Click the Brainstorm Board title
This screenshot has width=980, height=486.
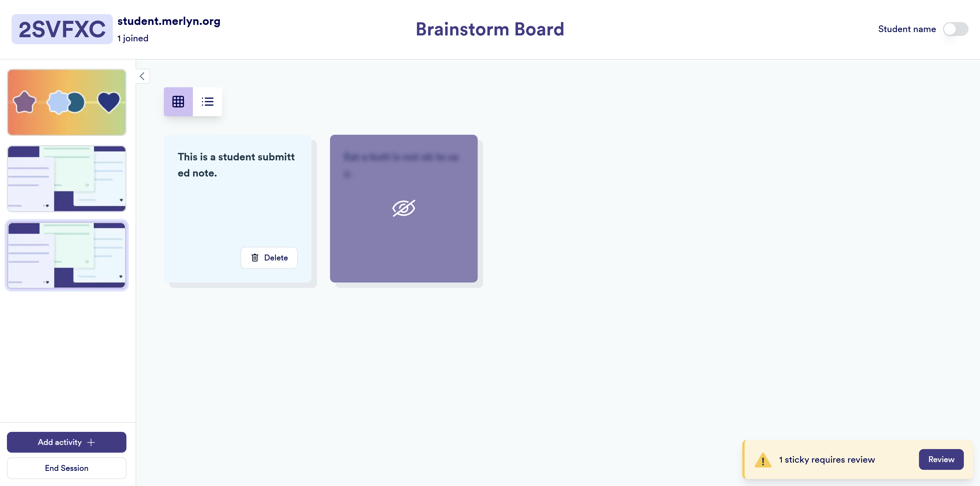490,29
